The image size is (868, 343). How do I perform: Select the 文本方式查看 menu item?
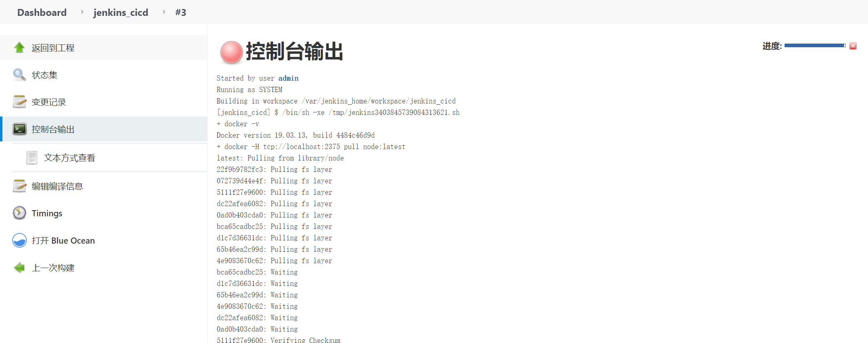[110, 158]
